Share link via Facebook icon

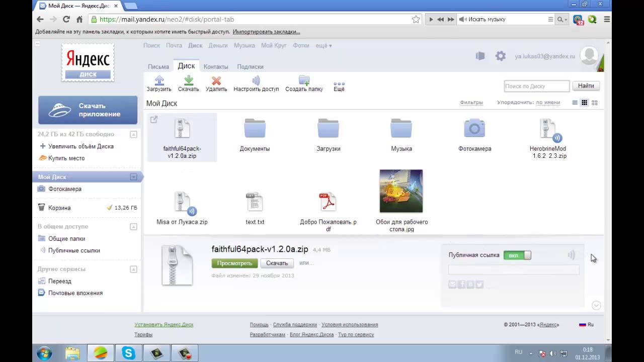pos(461,285)
